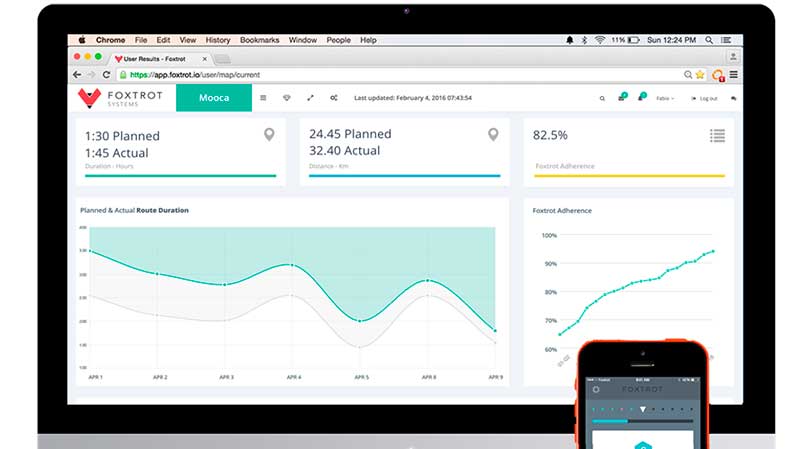Viewport: 800px width, 449px height.
Task: Click the expand fullscreen arrows icon
Action: point(310,98)
